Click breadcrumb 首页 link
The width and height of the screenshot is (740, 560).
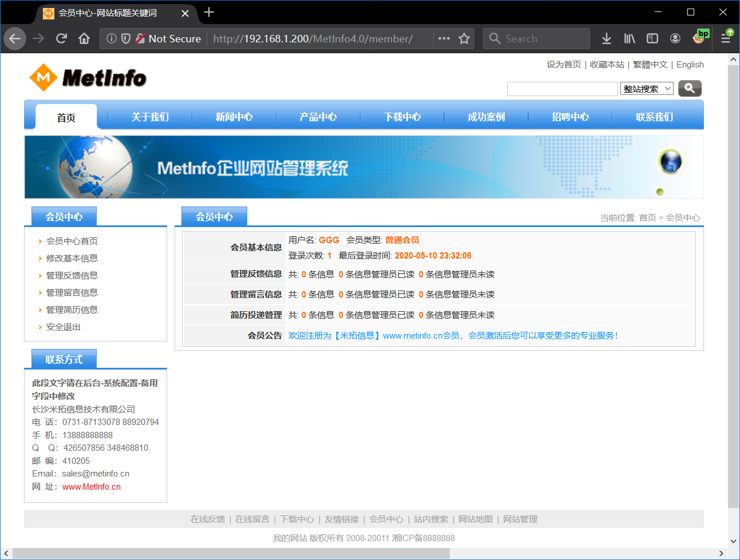tap(647, 217)
